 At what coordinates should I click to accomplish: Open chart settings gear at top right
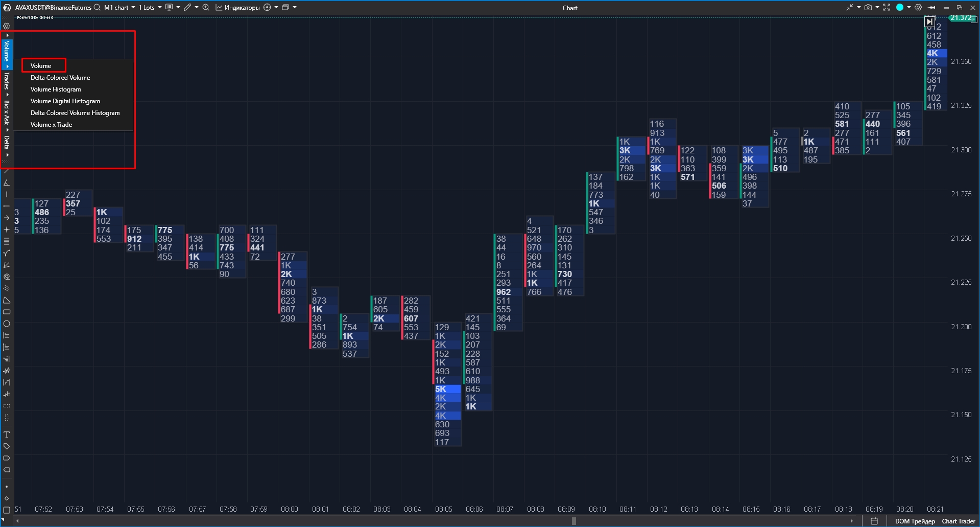918,8
